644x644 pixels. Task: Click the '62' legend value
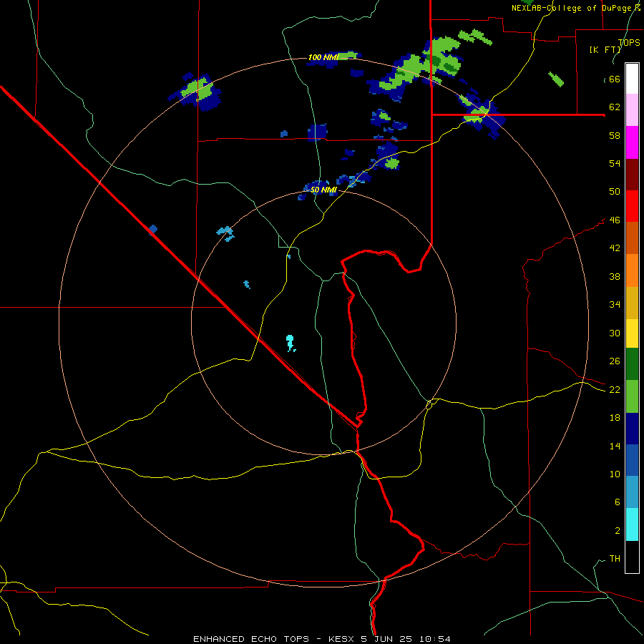(x=615, y=107)
